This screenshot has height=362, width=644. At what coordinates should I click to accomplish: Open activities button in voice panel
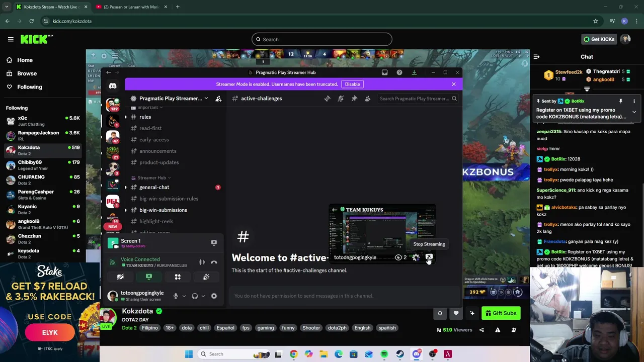click(x=178, y=277)
